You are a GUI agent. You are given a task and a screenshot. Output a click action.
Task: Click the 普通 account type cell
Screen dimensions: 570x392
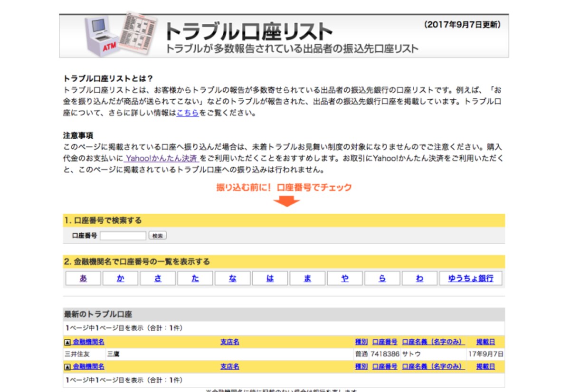pyautogui.click(x=361, y=354)
